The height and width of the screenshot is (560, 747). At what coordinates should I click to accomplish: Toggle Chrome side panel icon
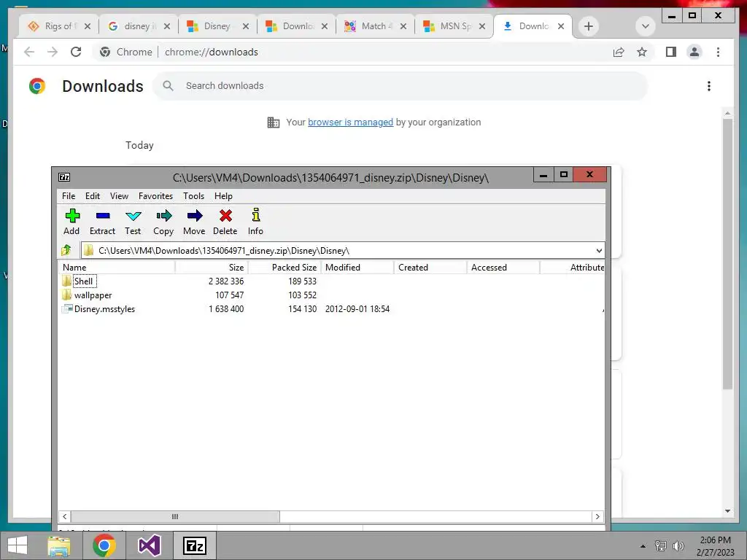point(671,52)
